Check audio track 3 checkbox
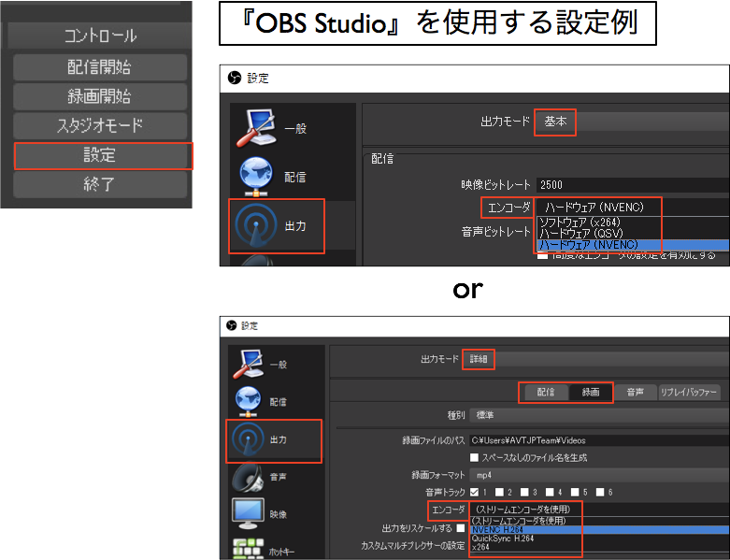Viewport: 730px width, 560px height. (524, 492)
